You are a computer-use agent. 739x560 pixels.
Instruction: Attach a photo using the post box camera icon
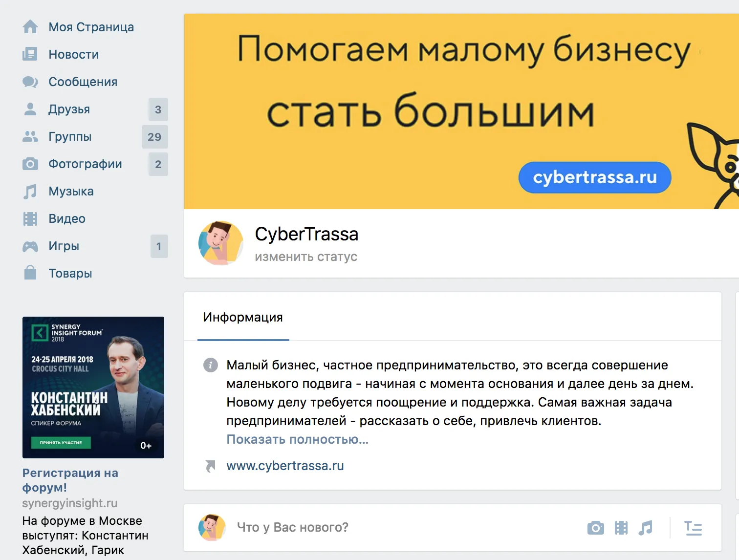(x=595, y=528)
